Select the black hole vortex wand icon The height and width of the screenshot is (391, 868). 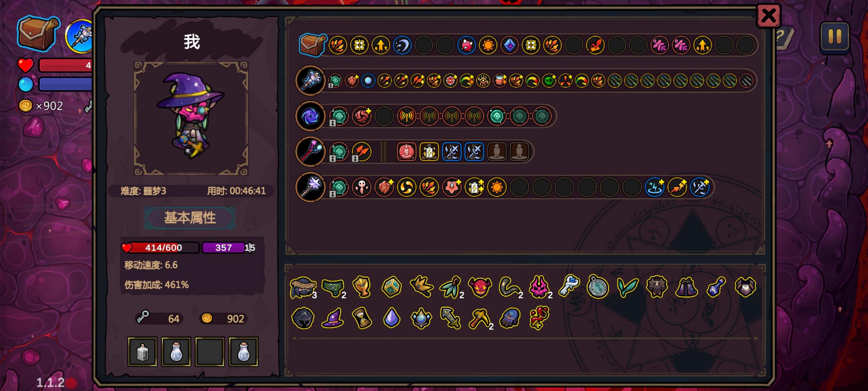[310, 116]
